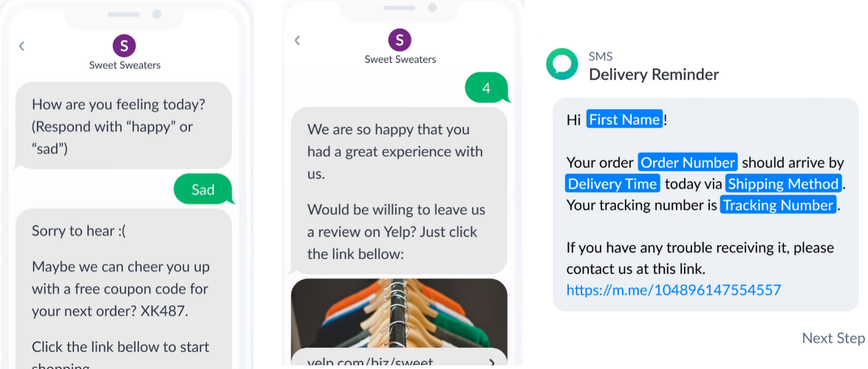Select the Order Number variable tag
The width and height of the screenshot is (868, 369).
tap(688, 162)
